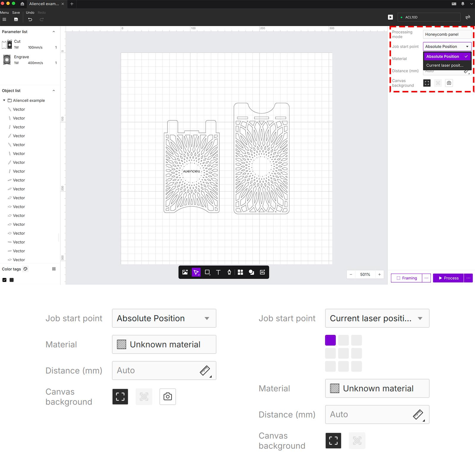Click the Undo arrow icon
This screenshot has height=476, width=475.
(x=30, y=19)
